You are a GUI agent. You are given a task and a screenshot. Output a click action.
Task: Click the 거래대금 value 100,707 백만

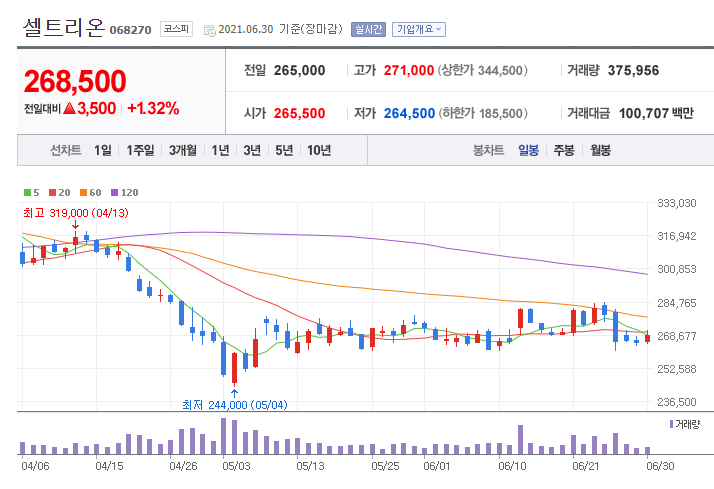656,113
